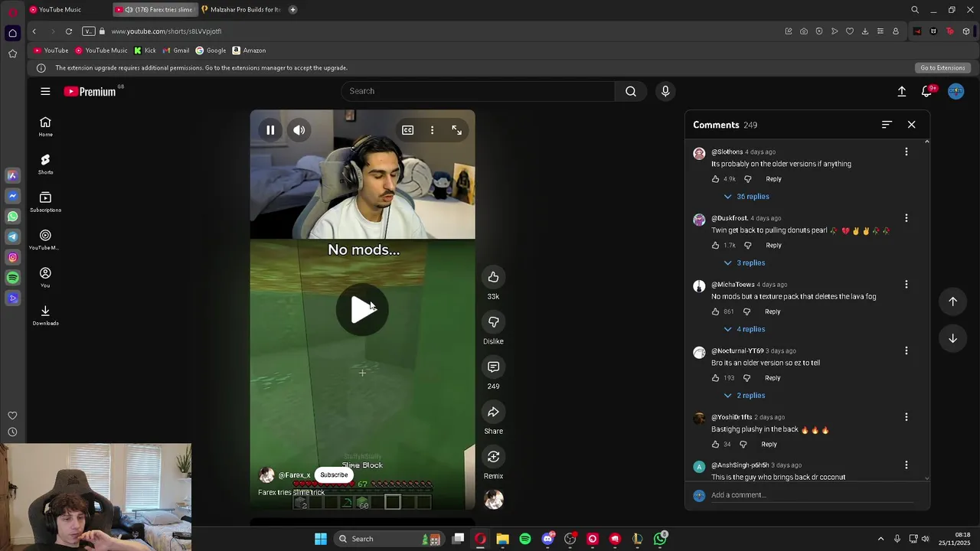Close the Comments panel
Viewport: 980px width, 551px height.
pyautogui.click(x=911, y=125)
